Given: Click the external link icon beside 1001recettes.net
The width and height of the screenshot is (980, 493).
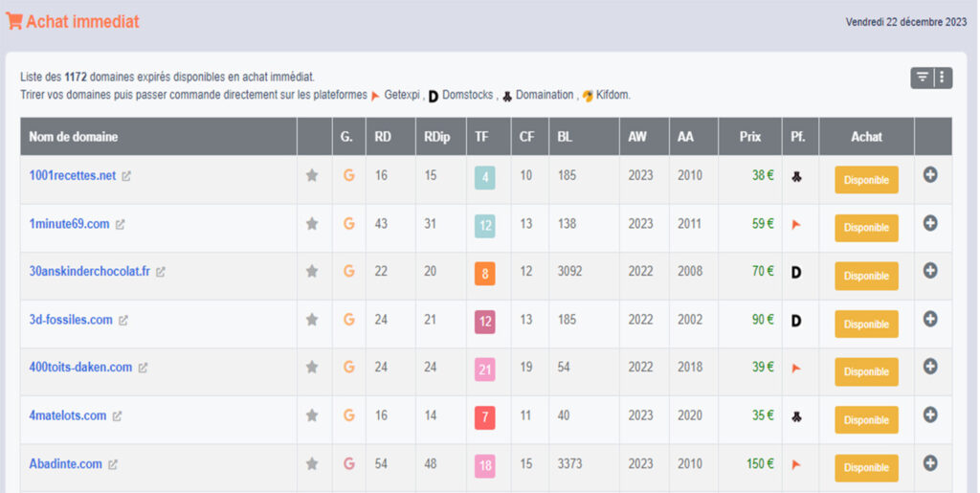Looking at the screenshot, I should click(x=126, y=176).
